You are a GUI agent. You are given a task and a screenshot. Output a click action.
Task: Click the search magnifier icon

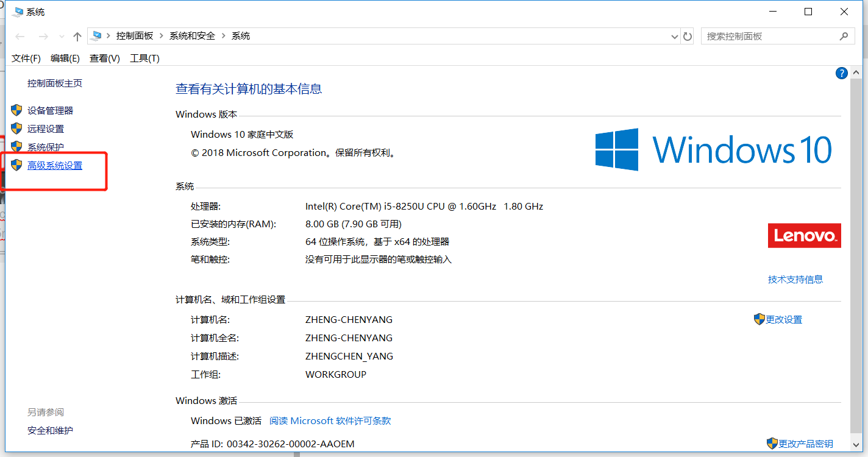point(844,36)
